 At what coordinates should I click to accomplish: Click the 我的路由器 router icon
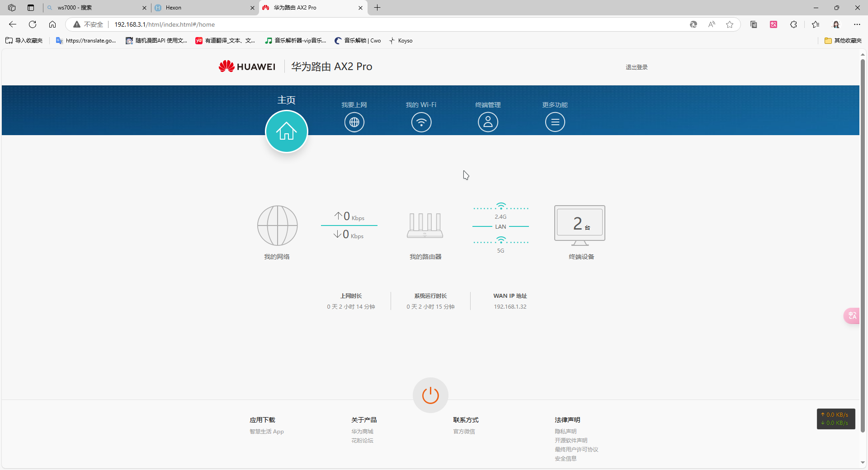point(425,226)
